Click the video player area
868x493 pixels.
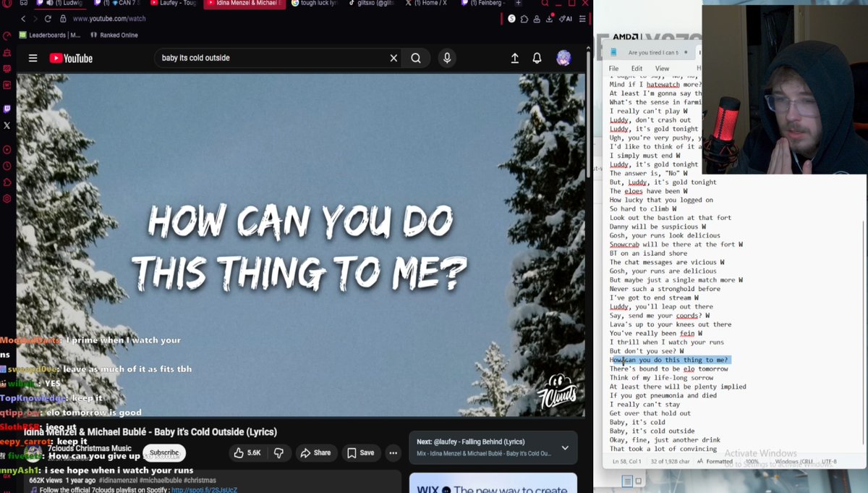(299, 245)
